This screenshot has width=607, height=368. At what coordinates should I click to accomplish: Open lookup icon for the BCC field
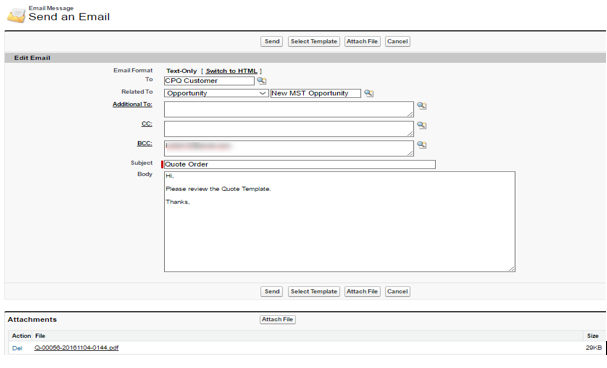422,145
